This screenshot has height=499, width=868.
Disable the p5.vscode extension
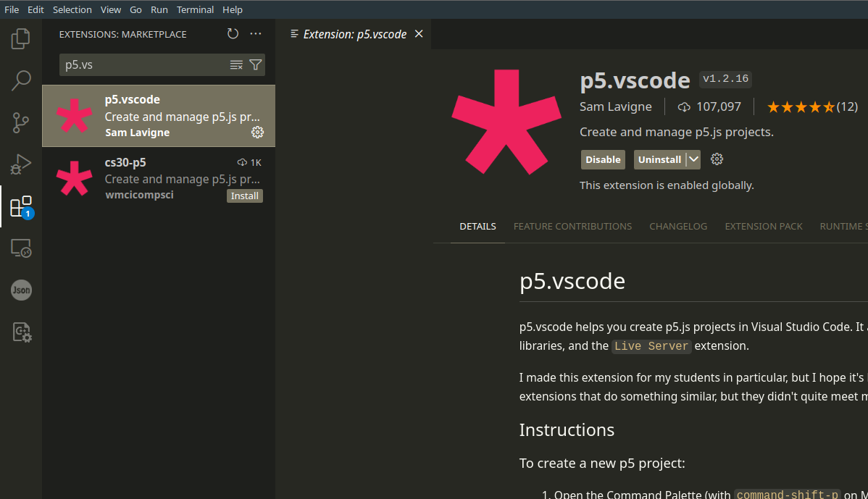(603, 159)
